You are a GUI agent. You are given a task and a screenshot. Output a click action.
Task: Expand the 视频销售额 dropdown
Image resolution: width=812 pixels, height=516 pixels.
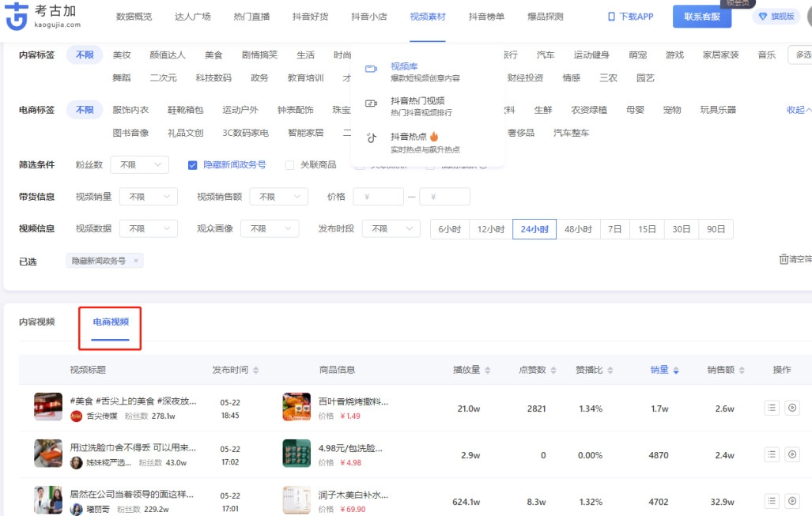[278, 197]
